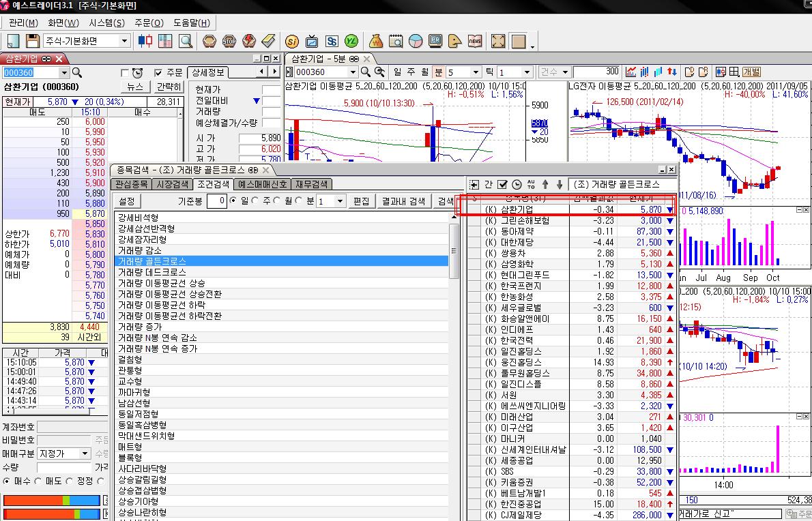812x521 pixels.
Task: Click the save (floppy disk) toolbar icon
Action: (x=32, y=41)
